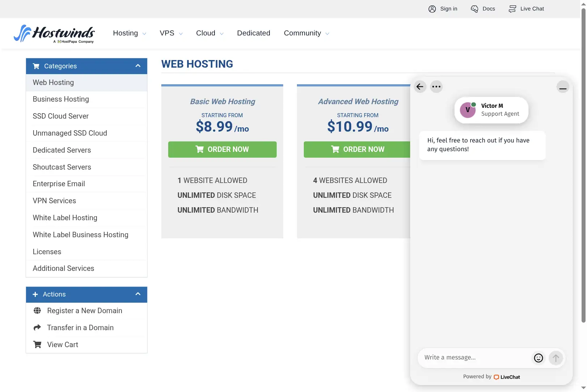Select SSD Cloud Server category
This screenshot has height=392, width=587.
coord(86,116)
